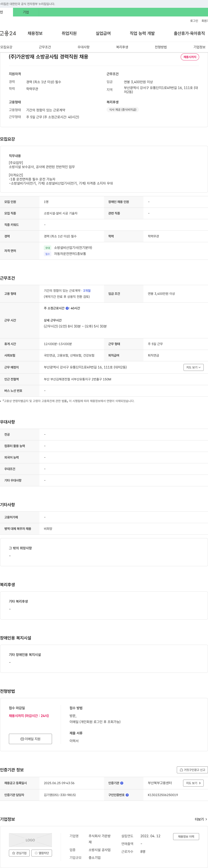Select the certification number K130232506250019

point(163,795)
